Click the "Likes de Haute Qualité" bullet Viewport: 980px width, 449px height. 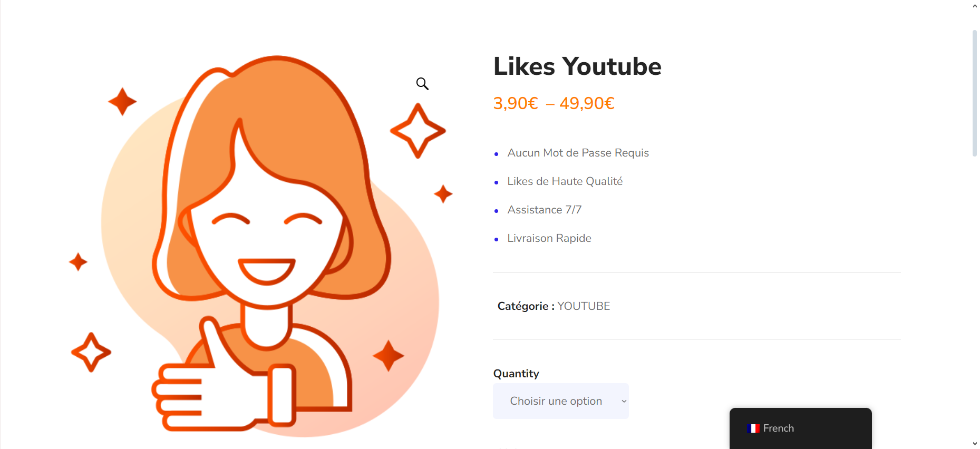click(x=565, y=181)
